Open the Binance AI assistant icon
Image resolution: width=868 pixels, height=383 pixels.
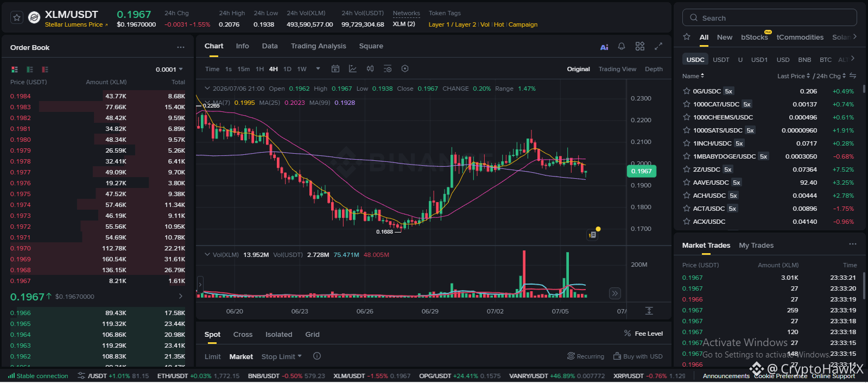(604, 47)
